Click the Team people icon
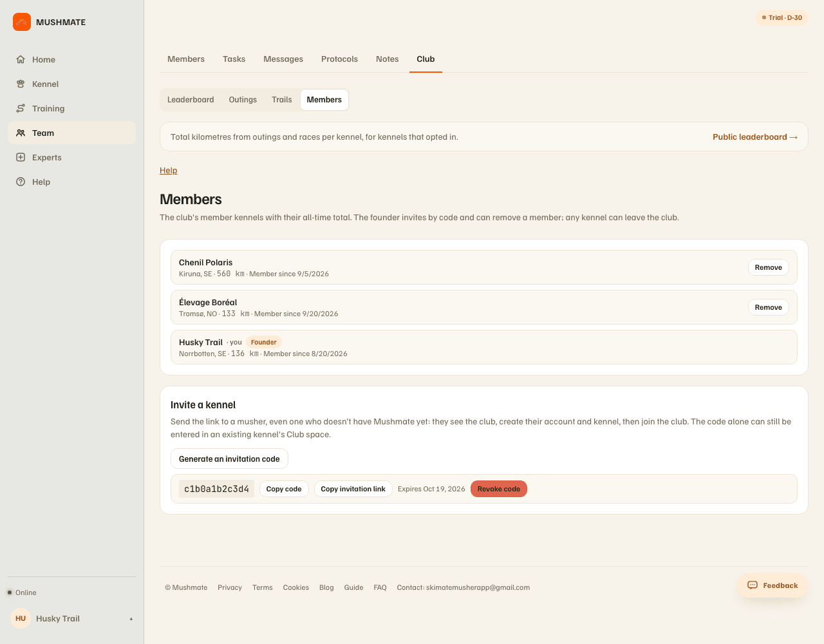Image resolution: width=824 pixels, height=644 pixels. pyautogui.click(x=21, y=133)
